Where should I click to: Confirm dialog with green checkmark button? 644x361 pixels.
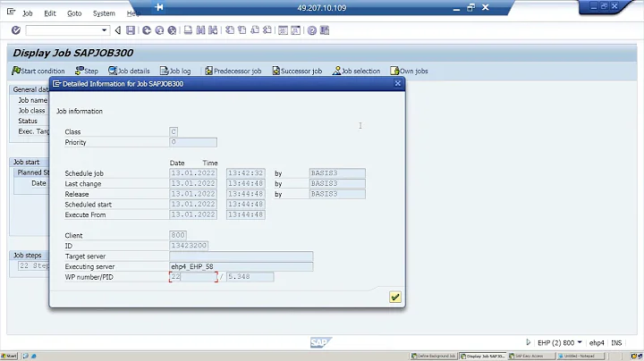pos(395,297)
